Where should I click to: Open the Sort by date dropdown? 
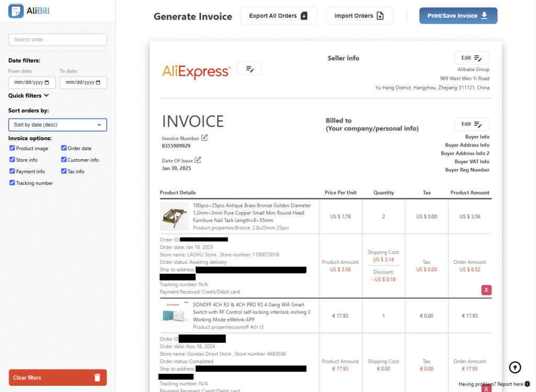tap(58, 125)
